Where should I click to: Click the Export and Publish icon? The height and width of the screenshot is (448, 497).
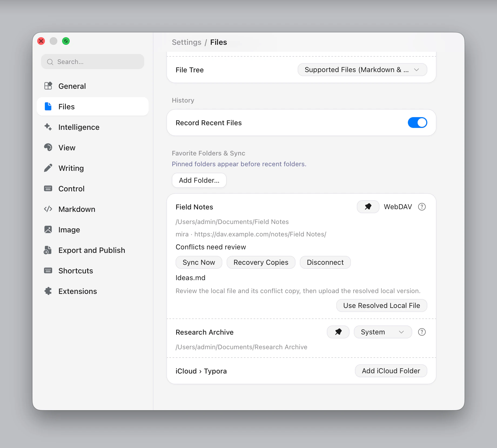pos(48,250)
